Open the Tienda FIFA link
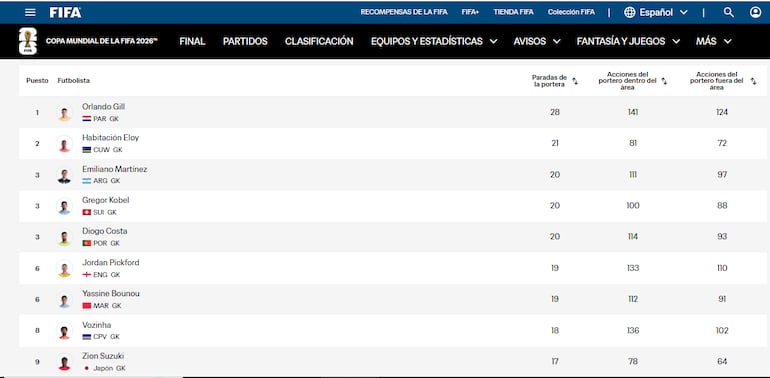The image size is (770, 378). coord(513,12)
